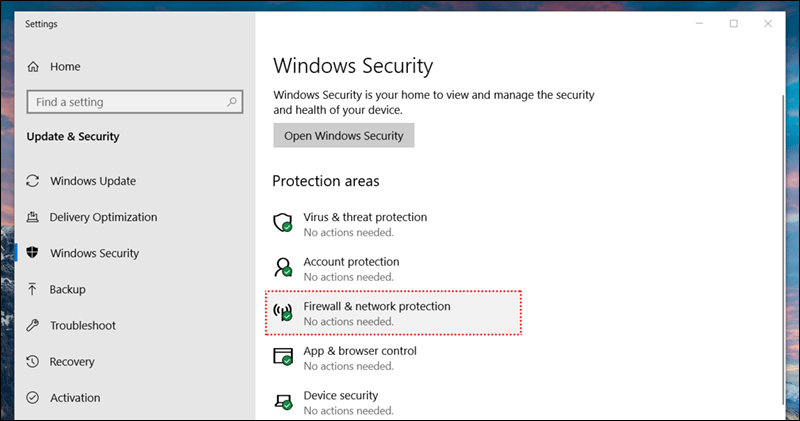Open Firewall & network protection
Image resolution: width=800 pixels, height=421 pixels.
[376, 306]
